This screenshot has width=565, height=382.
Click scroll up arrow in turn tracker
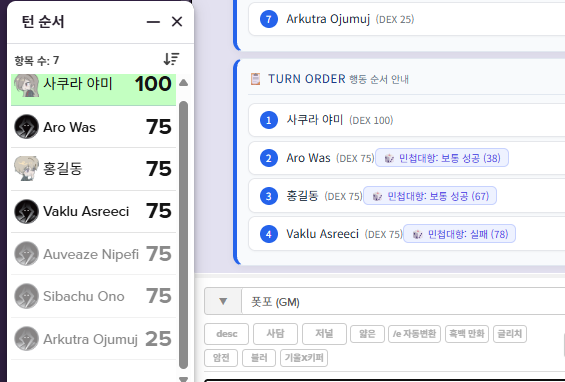(x=183, y=83)
